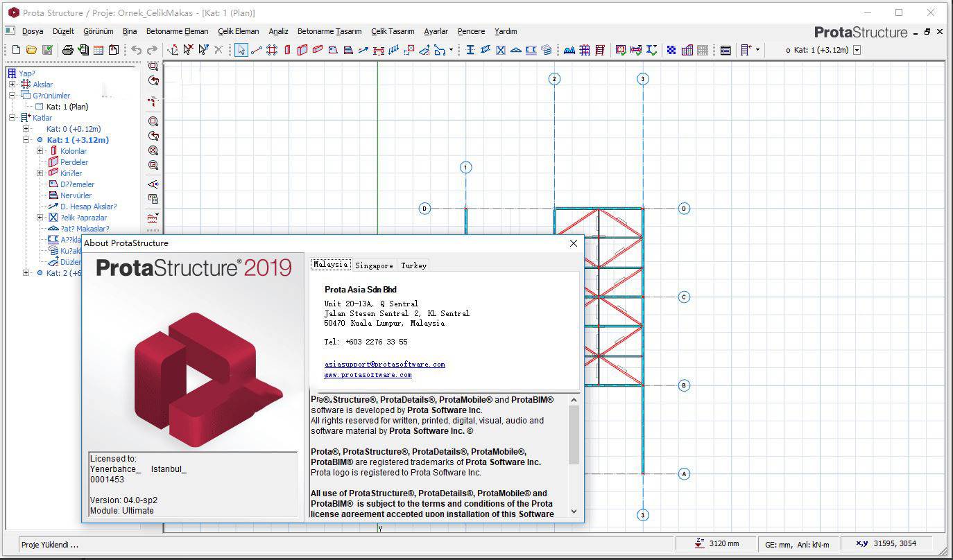Select the axis line drawing tool

coord(257,50)
